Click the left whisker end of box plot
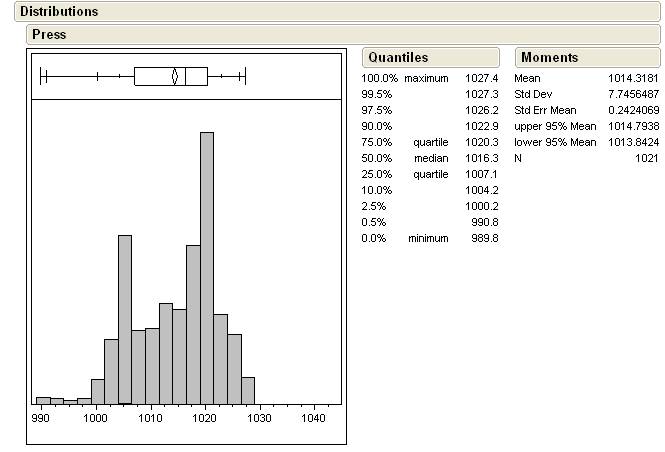 click(40, 76)
